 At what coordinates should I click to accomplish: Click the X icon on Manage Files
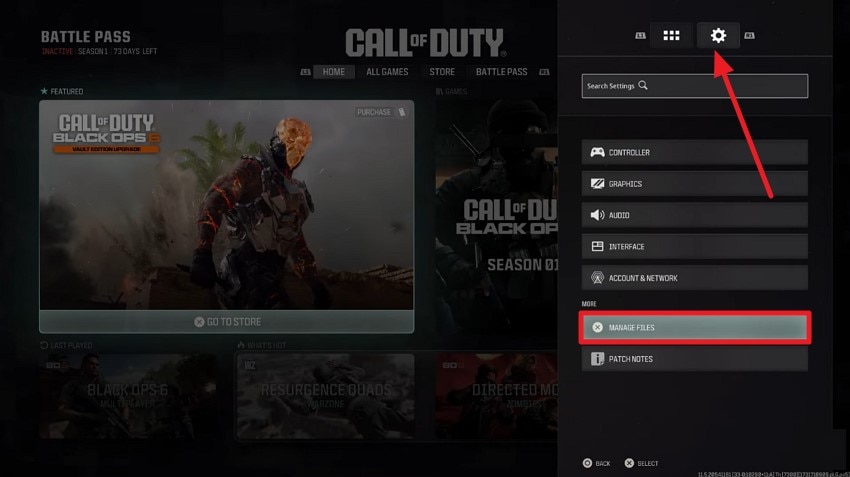(x=597, y=327)
